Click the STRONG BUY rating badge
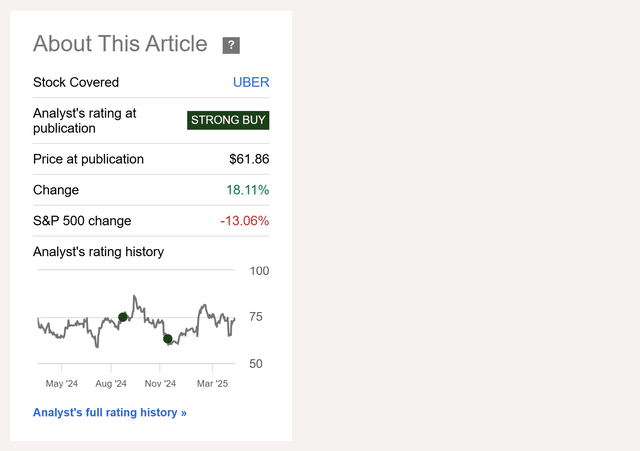The width and height of the screenshot is (640, 451). click(x=228, y=120)
